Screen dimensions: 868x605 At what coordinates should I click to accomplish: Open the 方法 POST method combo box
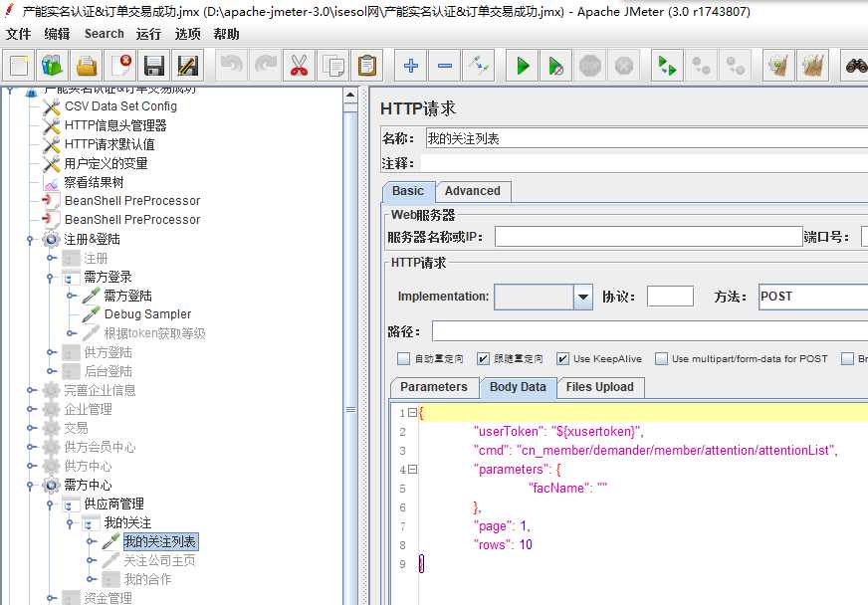813,297
